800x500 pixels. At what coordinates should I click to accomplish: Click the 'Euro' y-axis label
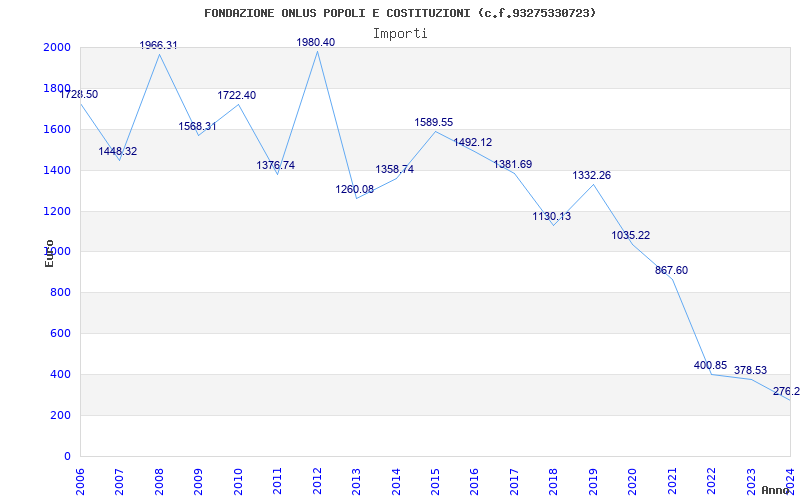49,254
